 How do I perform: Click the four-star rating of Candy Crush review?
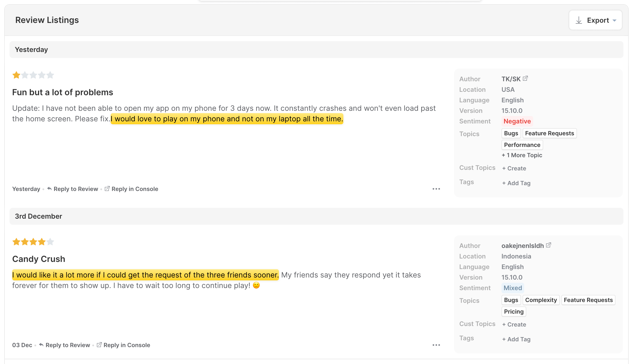(33, 242)
